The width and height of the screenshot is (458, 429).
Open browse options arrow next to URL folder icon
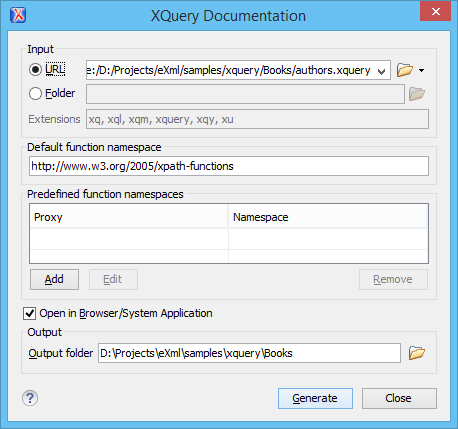[x=421, y=70]
